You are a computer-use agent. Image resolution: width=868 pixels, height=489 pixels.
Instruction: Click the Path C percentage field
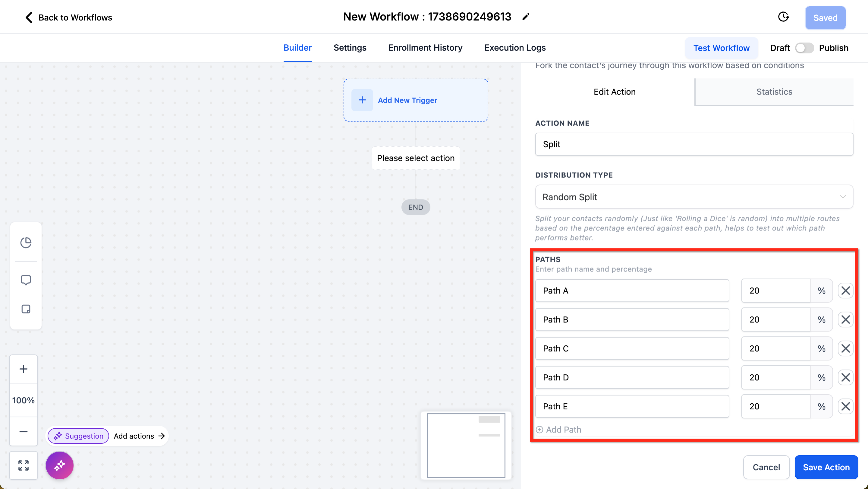(775, 348)
